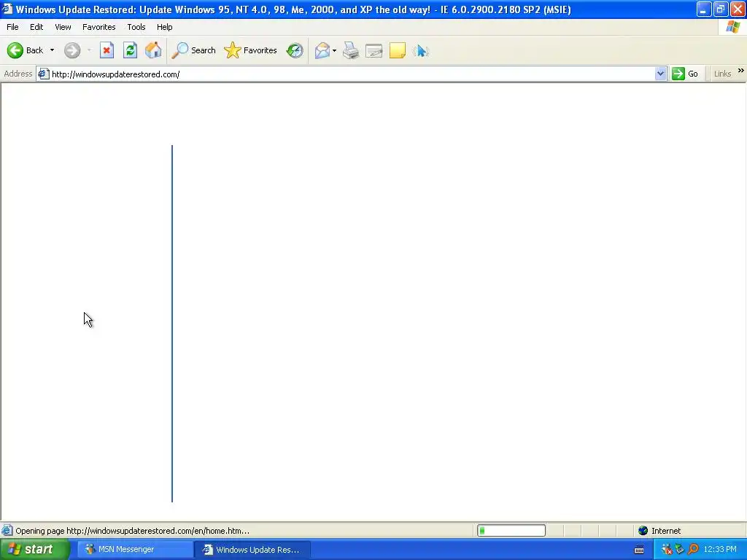Image resolution: width=747 pixels, height=560 pixels.
Task: Click the Edit page toolbar icon
Action: 374,50
